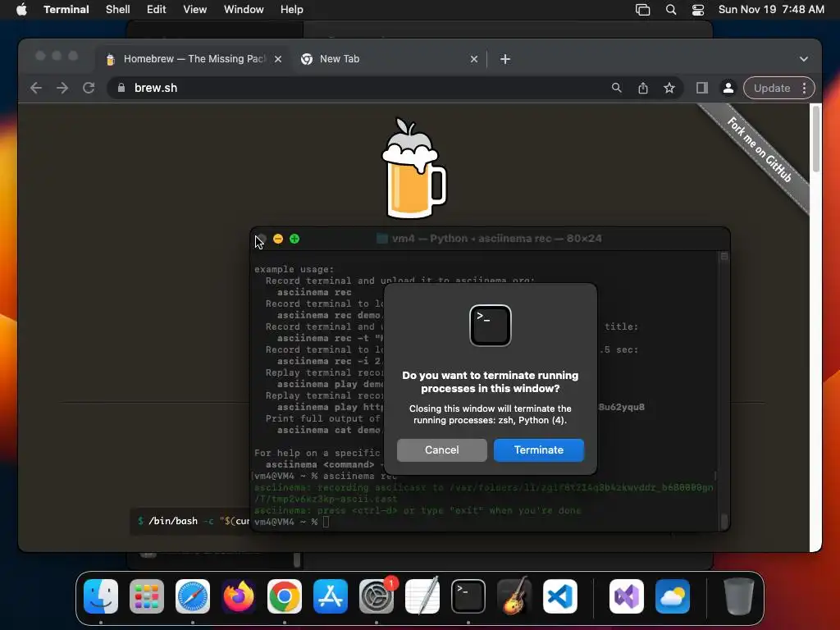Click Fork me on GitHub ribbon

point(760,151)
